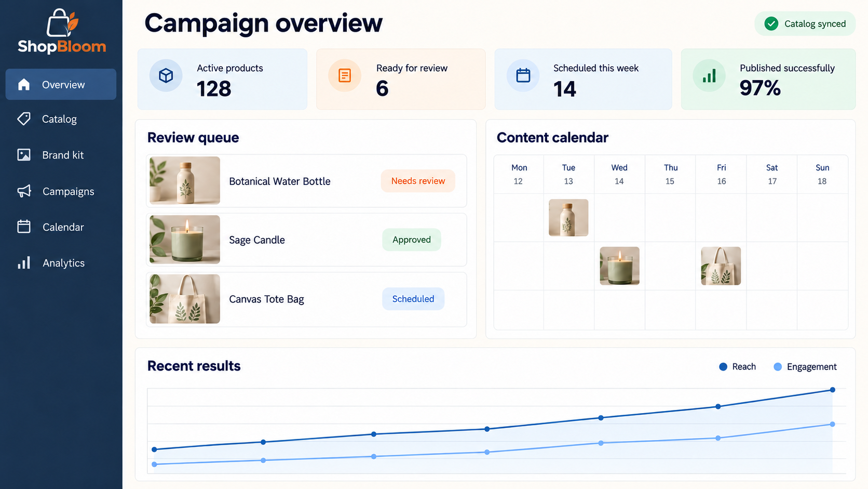Click the Brand kit image icon
Image resolution: width=868 pixels, height=489 pixels.
24,155
